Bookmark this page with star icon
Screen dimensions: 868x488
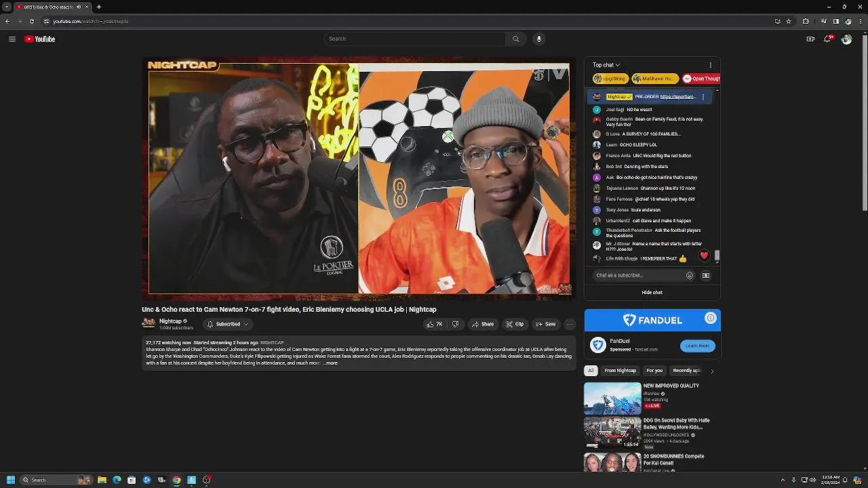(789, 21)
